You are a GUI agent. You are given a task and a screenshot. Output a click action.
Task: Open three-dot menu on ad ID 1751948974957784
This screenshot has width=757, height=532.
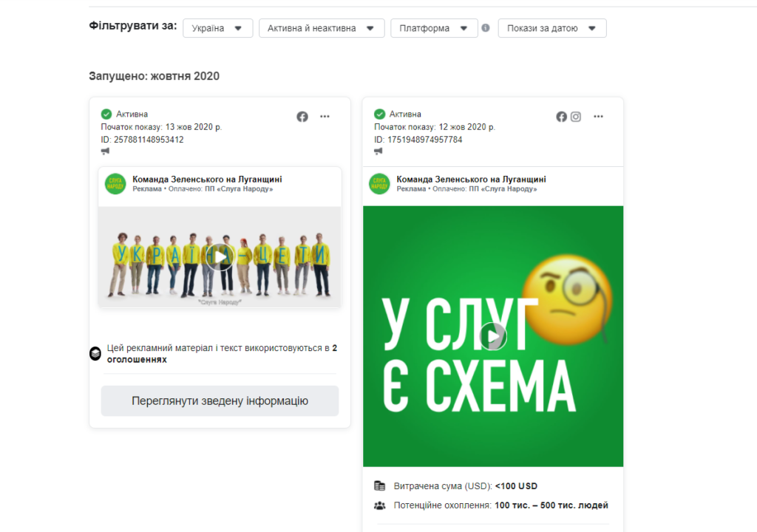598,116
